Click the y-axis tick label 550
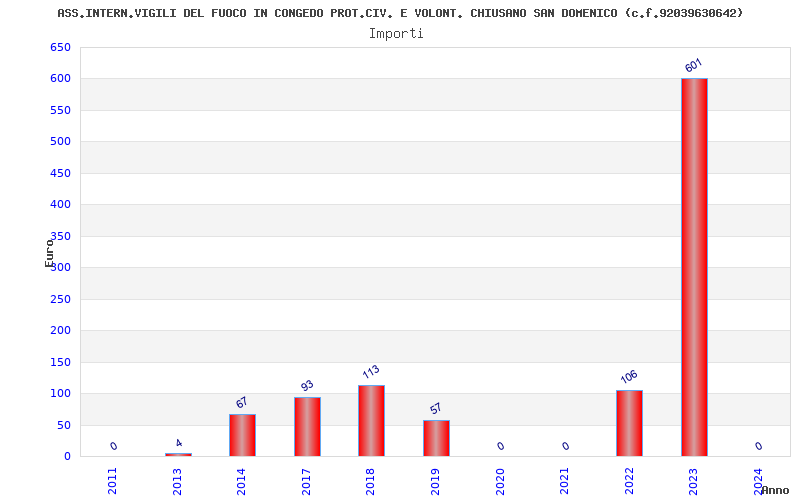 click(x=60, y=110)
